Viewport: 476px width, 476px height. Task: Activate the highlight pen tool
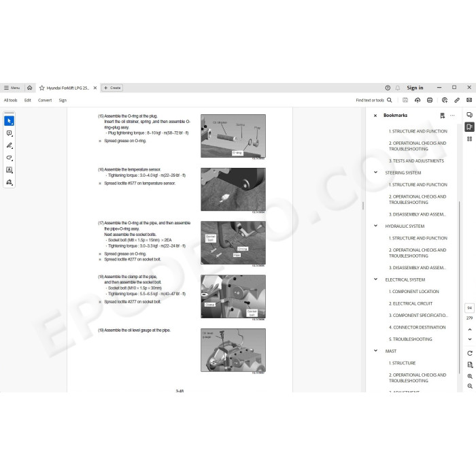coord(9,146)
